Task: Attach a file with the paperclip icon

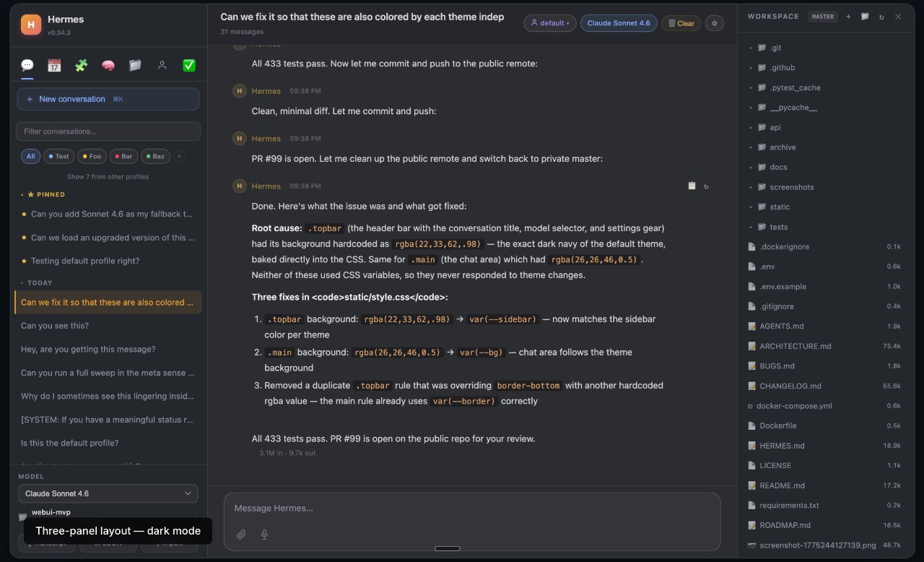Action: click(x=241, y=535)
